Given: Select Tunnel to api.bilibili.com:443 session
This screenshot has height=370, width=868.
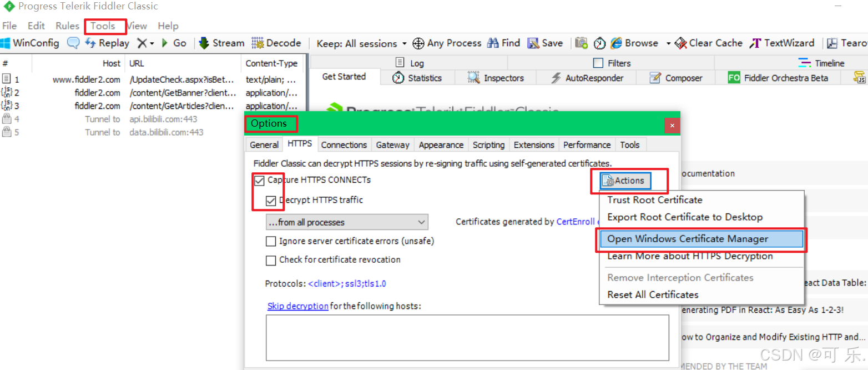Looking at the screenshot, I should coord(153,119).
